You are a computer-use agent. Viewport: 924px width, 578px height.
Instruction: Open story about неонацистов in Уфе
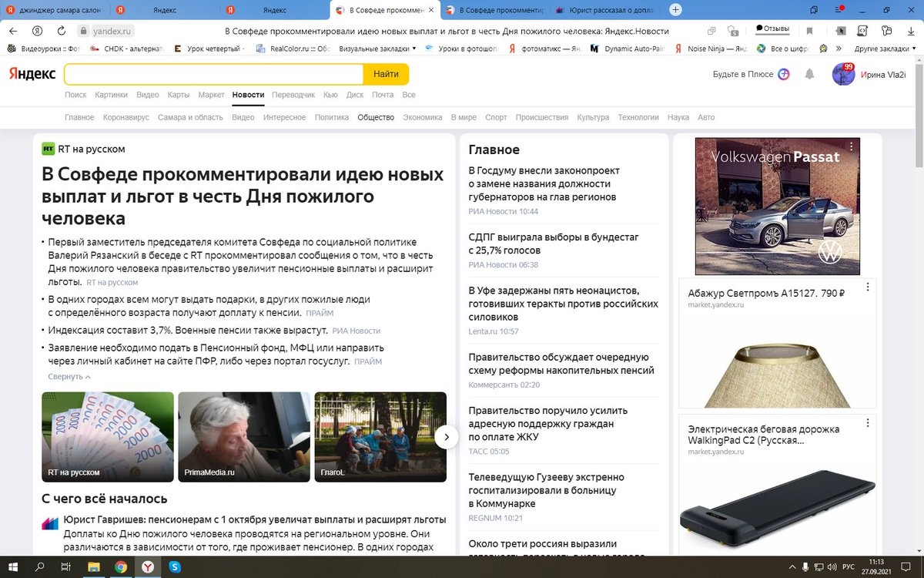[564, 304]
